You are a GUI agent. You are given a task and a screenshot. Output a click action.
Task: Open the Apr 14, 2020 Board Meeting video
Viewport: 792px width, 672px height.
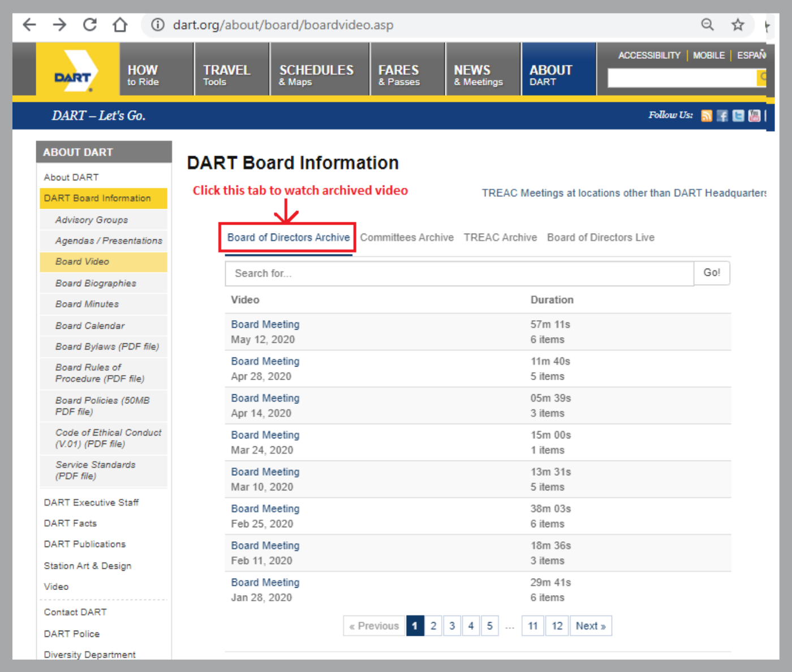point(265,398)
